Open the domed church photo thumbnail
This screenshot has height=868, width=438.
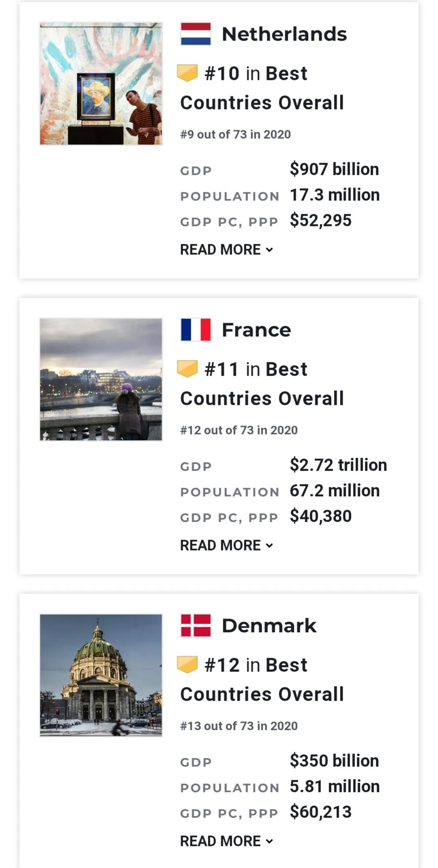(101, 675)
